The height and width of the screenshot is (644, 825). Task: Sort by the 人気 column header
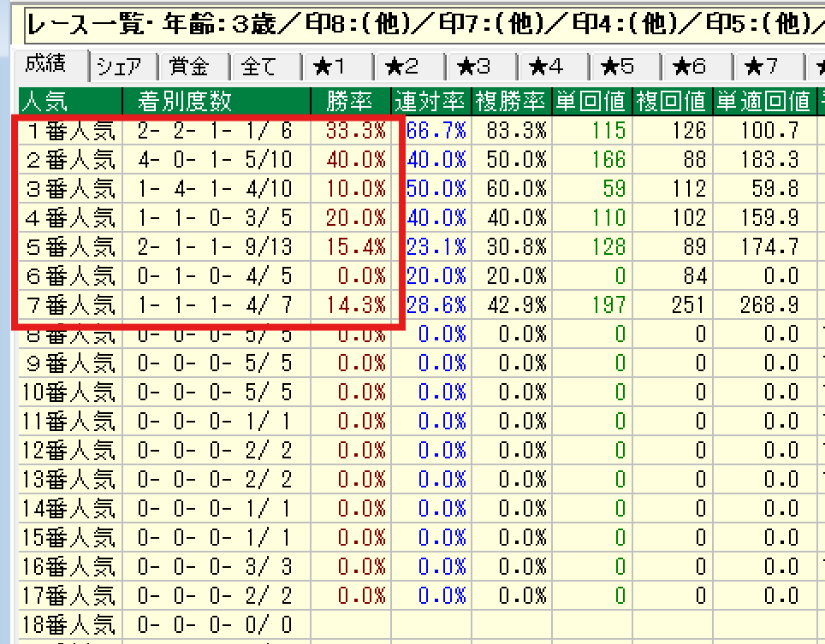click(47, 101)
